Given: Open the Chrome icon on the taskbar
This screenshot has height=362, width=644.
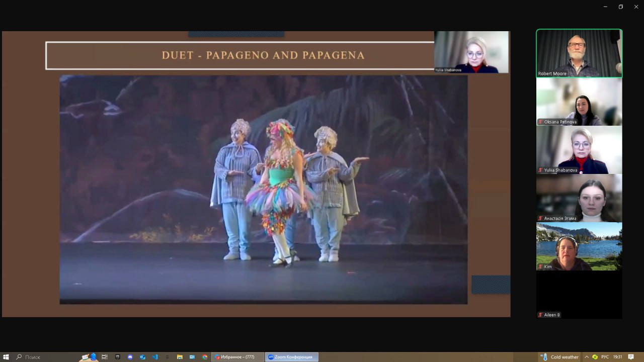Looking at the screenshot, I should click(205, 357).
